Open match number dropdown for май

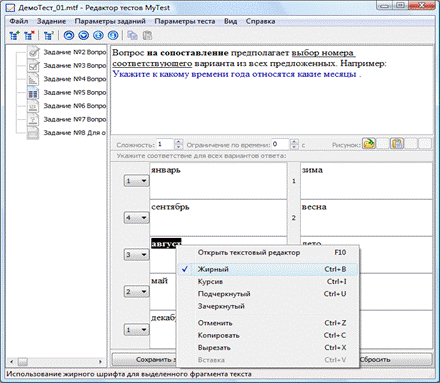click(x=136, y=292)
